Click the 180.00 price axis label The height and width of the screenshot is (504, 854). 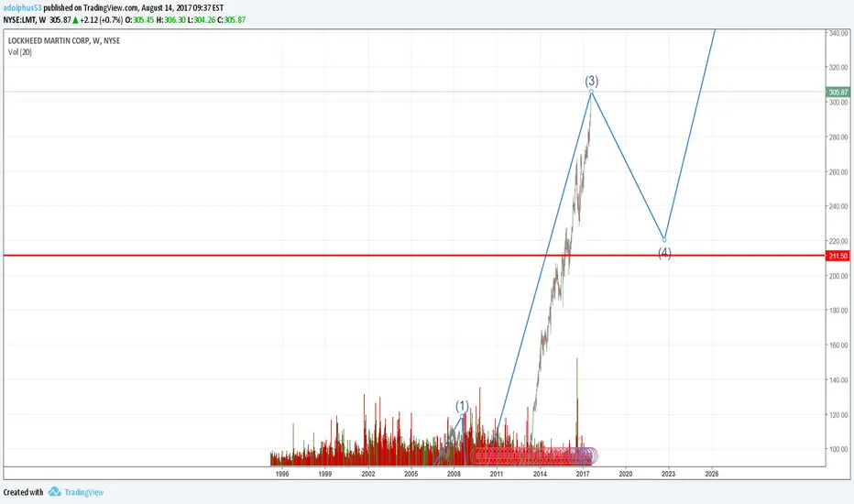click(838, 311)
